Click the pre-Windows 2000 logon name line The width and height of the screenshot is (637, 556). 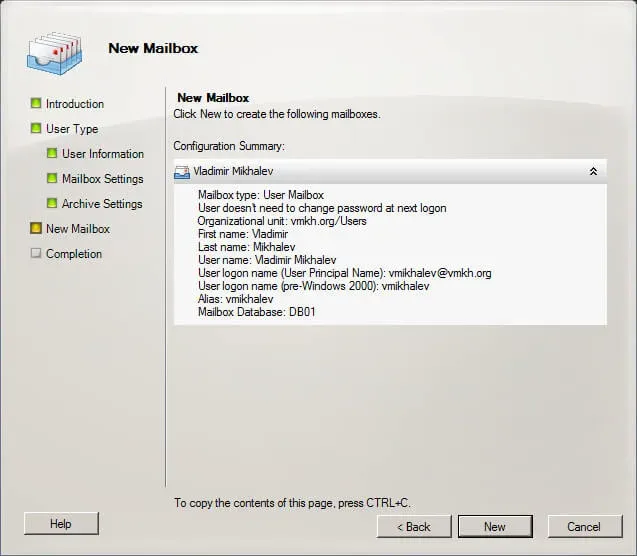pos(314,286)
